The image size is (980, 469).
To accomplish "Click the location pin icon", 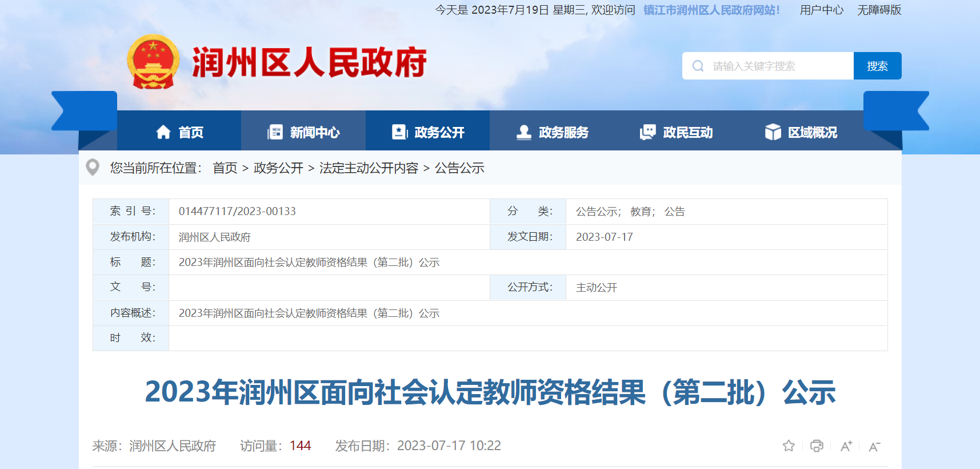I will click(x=93, y=167).
